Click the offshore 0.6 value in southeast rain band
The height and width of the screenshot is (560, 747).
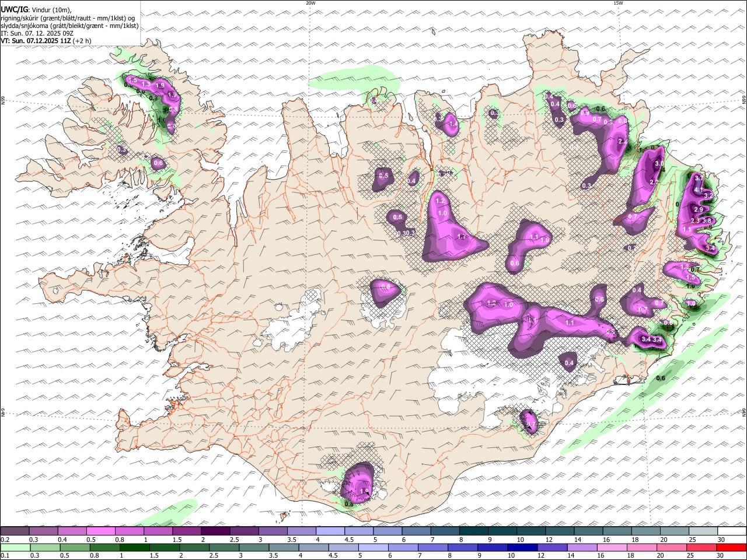pos(661,379)
